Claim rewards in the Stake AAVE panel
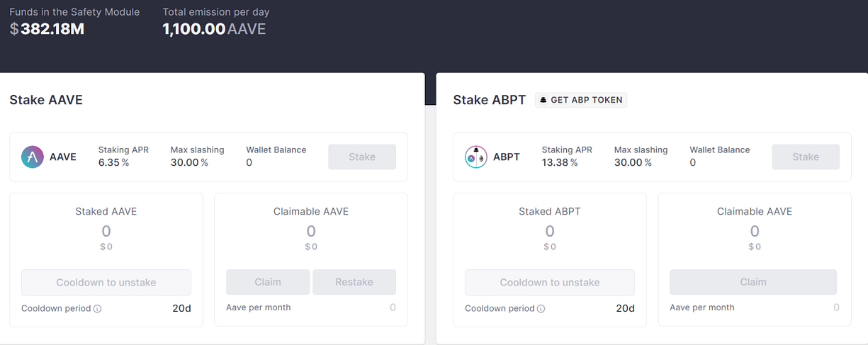 coord(268,282)
